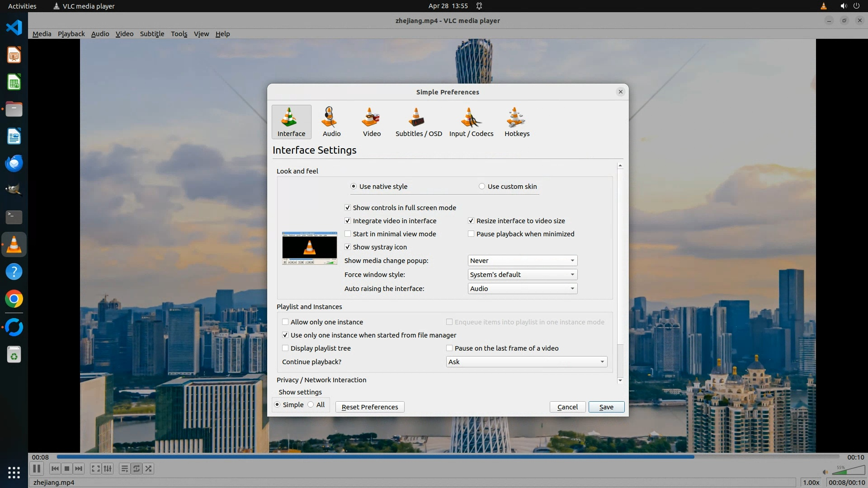868x488 pixels.
Task: Expand the Continue playback combo box
Action: click(x=526, y=362)
